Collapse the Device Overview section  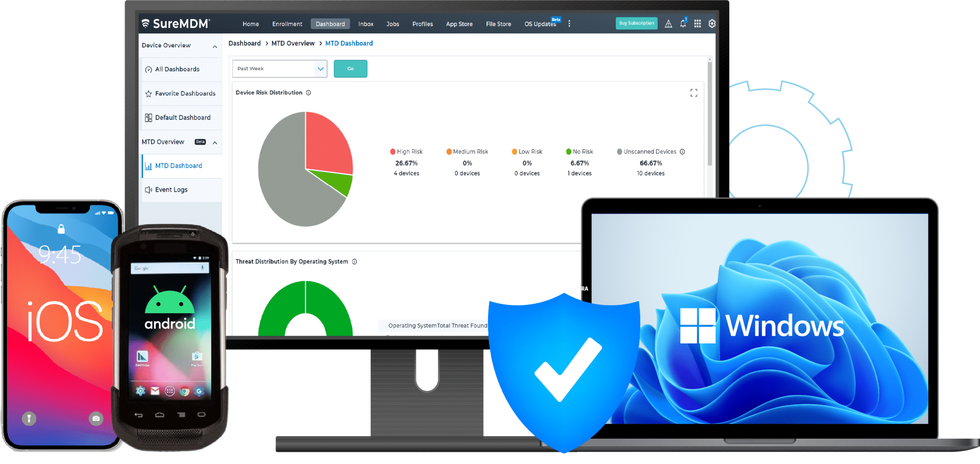(215, 46)
